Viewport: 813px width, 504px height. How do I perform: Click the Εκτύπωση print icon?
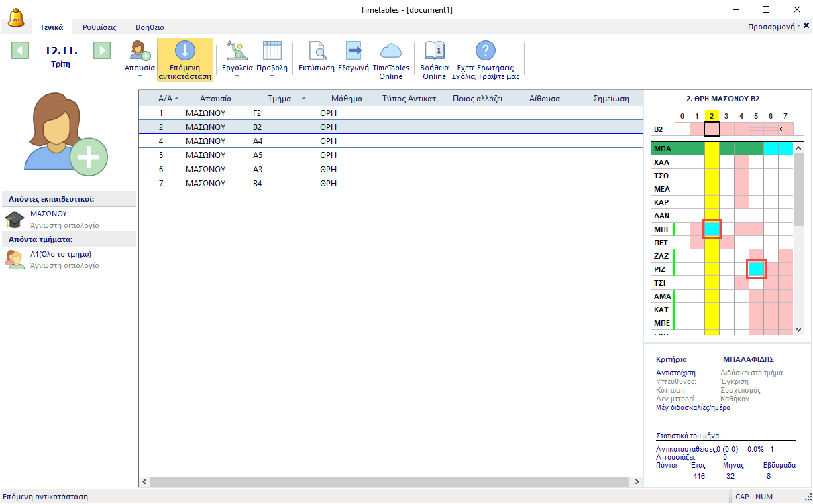[316, 52]
